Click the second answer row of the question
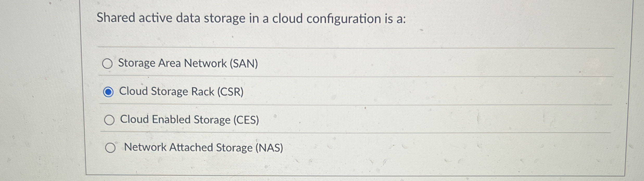644x181 pixels. tap(286, 92)
